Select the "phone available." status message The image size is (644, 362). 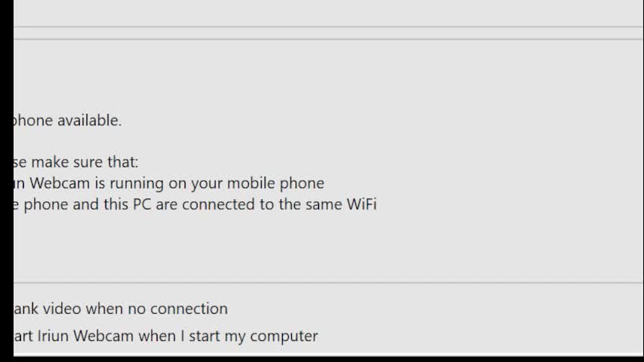pos(67,121)
